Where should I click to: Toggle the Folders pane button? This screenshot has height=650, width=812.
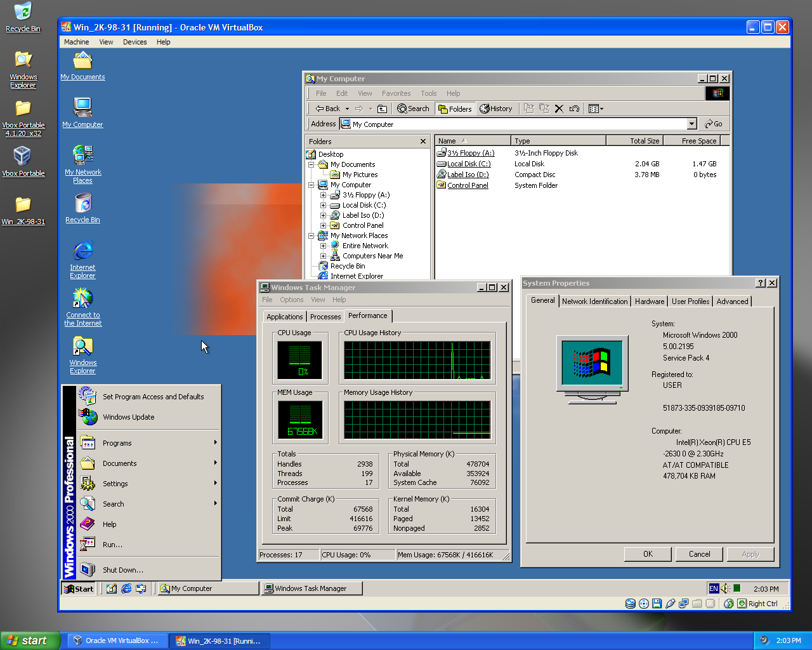point(455,109)
